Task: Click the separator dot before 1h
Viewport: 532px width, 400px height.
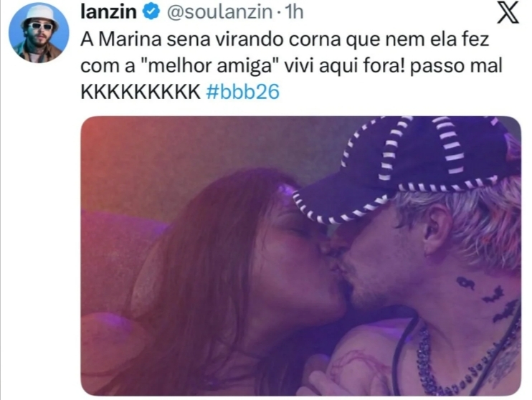Action: pyautogui.click(x=279, y=14)
